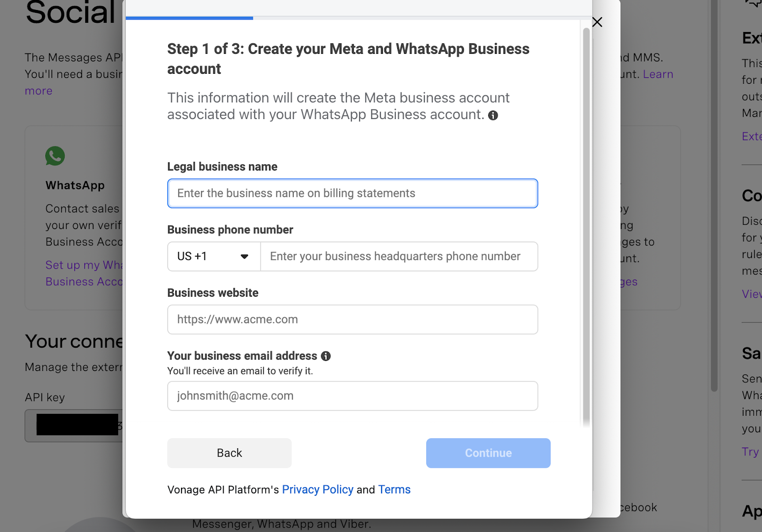762x532 pixels.
Task: Click the 'Step 1 of 3' heading text
Action: (x=348, y=59)
